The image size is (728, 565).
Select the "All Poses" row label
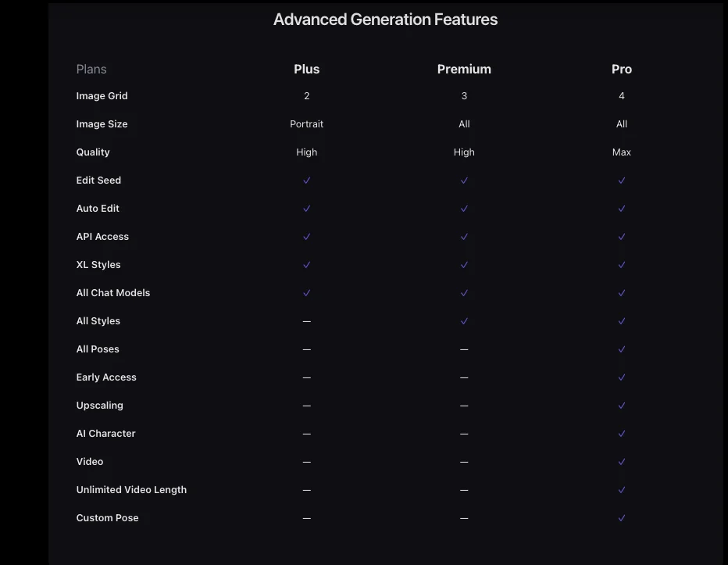(x=98, y=349)
